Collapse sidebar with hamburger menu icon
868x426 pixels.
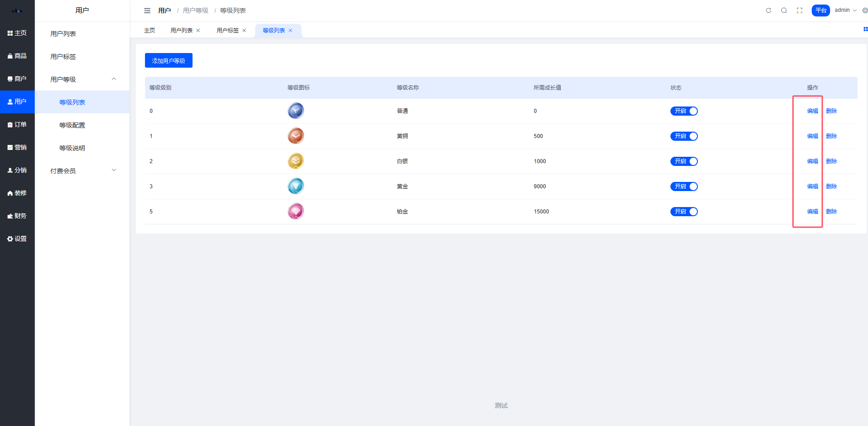tap(147, 11)
